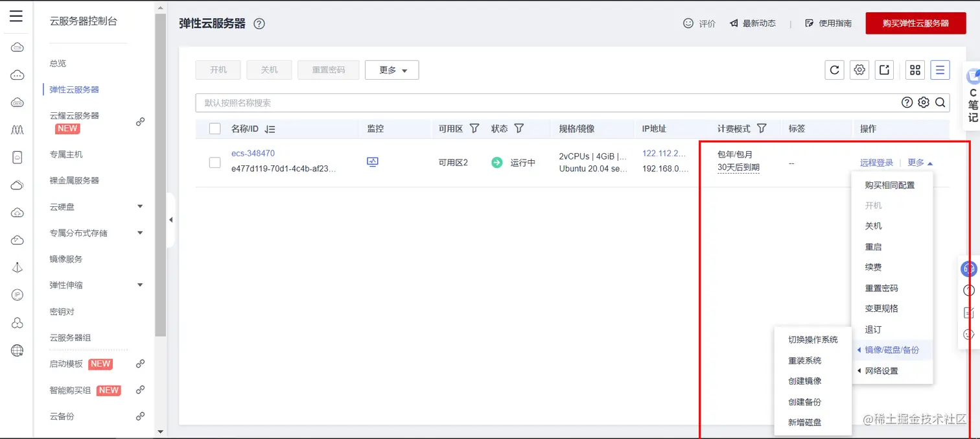Click the IP circle icon in left rail
This screenshot has height=439, width=980.
17,295
